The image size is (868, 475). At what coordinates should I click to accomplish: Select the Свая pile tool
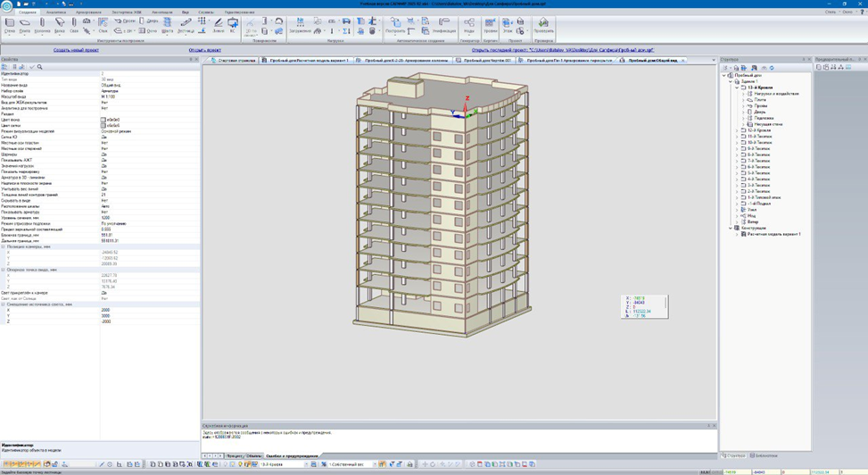click(x=74, y=26)
